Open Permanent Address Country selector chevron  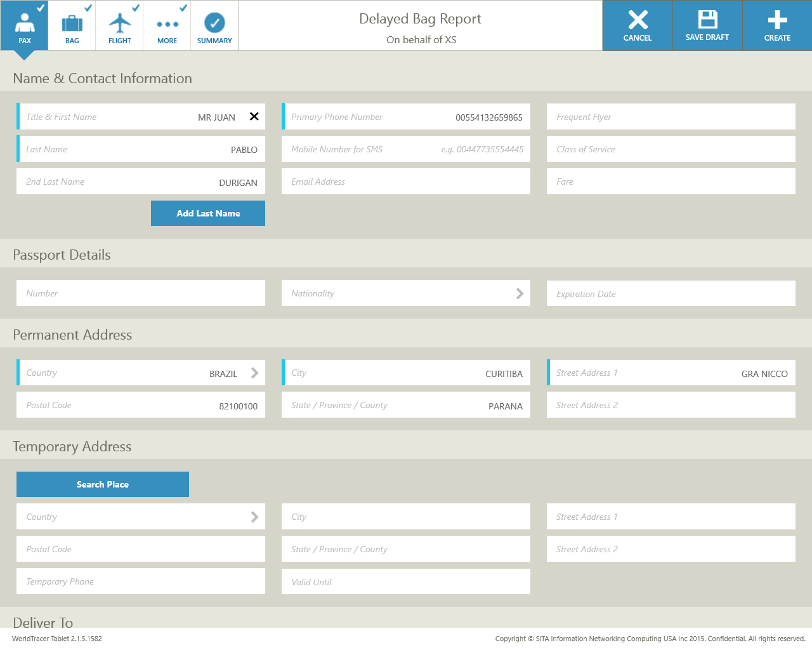254,373
